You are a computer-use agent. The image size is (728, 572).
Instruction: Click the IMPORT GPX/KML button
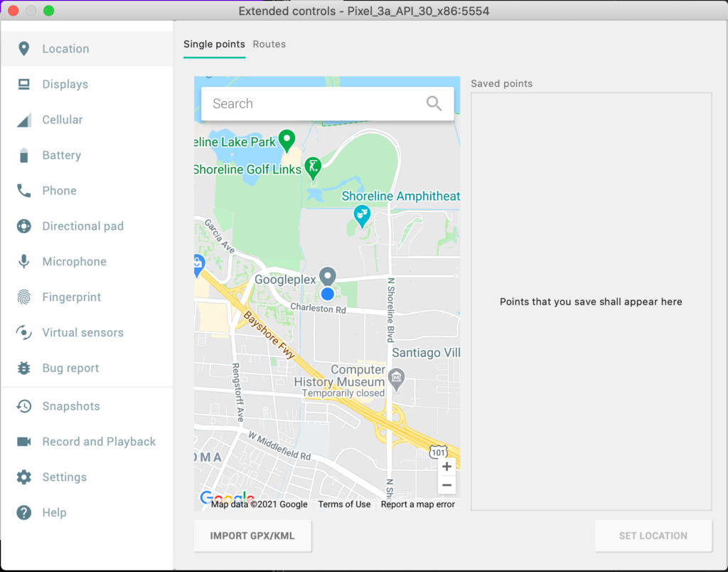click(252, 536)
